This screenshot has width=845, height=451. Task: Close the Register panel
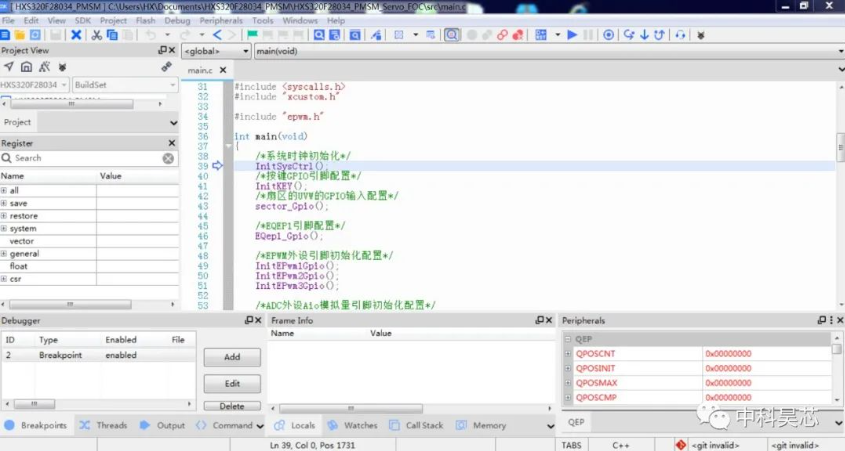point(172,143)
